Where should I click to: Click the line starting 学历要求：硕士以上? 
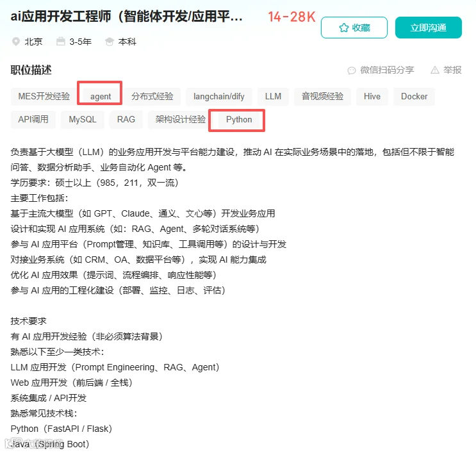point(94,183)
